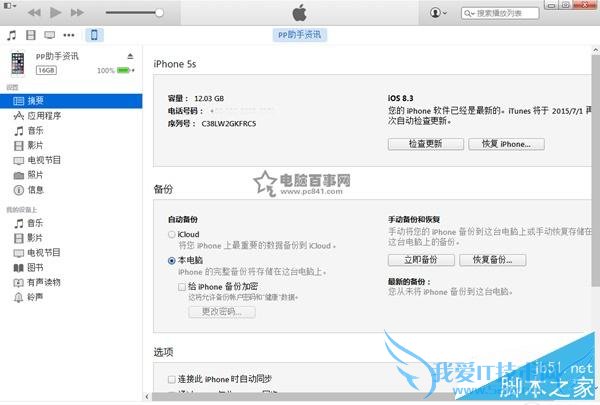Click the iOS 8.3 version text

(x=400, y=98)
